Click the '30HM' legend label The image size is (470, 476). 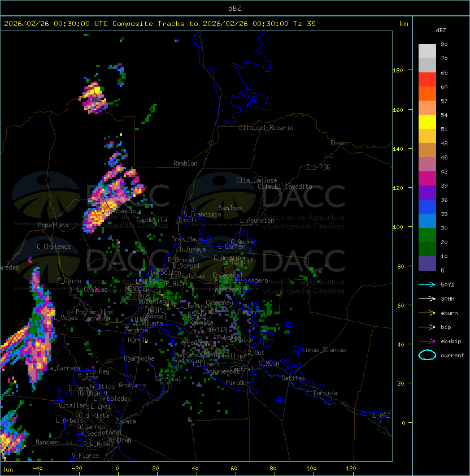(x=447, y=298)
